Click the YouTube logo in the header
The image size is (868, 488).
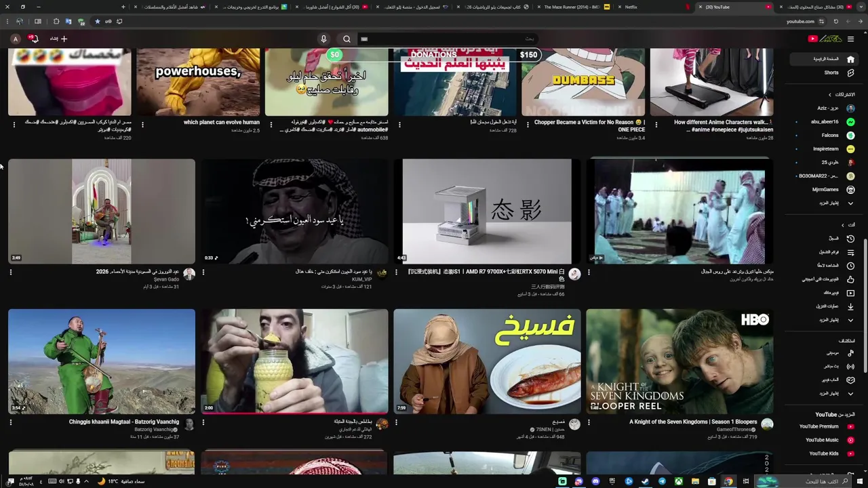coord(825,39)
